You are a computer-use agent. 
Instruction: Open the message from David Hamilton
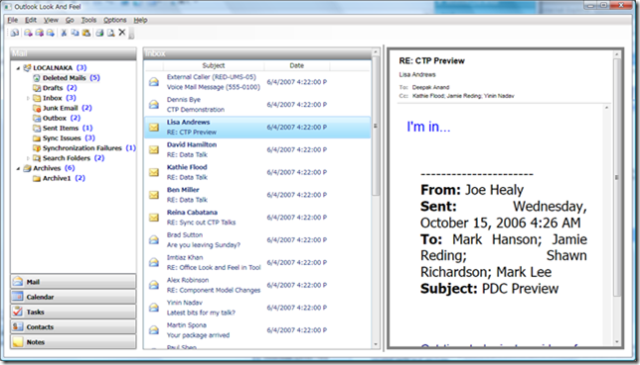coord(258,149)
